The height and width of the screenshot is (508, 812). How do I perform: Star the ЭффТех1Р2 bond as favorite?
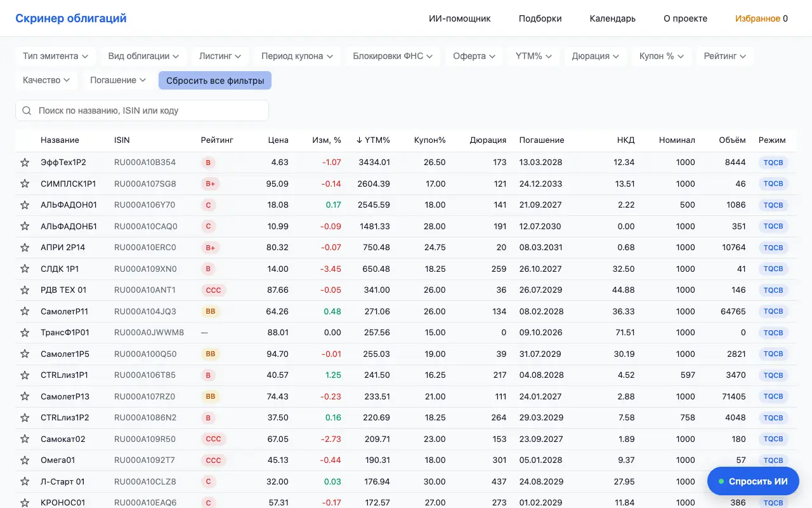[x=25, y=163]
